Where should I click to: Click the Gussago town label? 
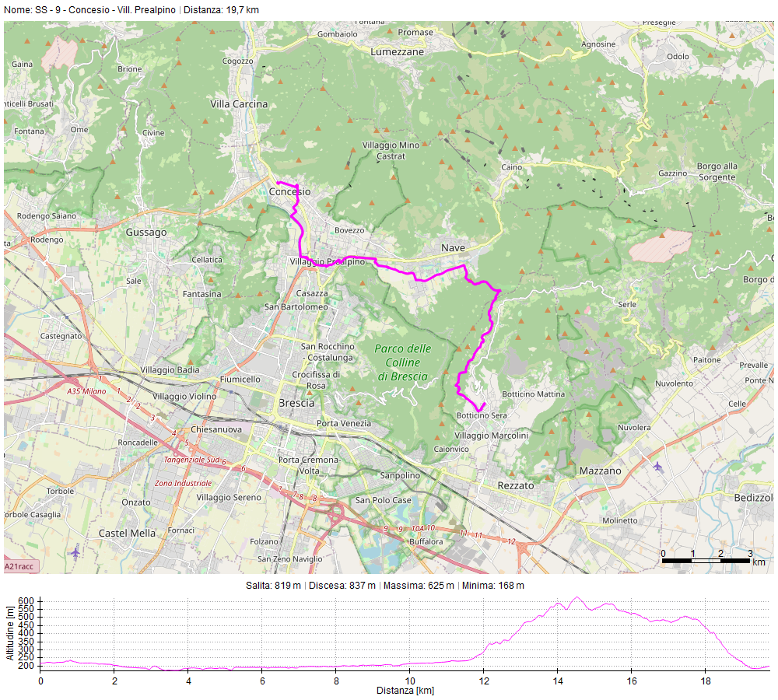tap(145, 232)
